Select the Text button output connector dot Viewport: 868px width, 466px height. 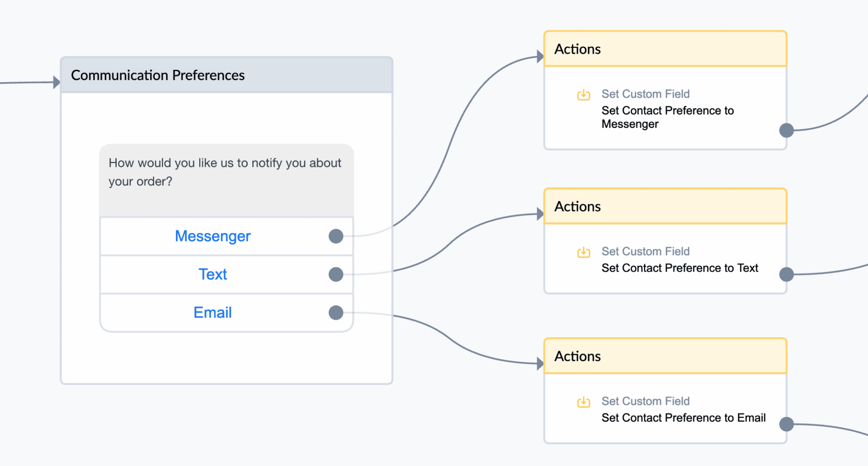[336, 274]
